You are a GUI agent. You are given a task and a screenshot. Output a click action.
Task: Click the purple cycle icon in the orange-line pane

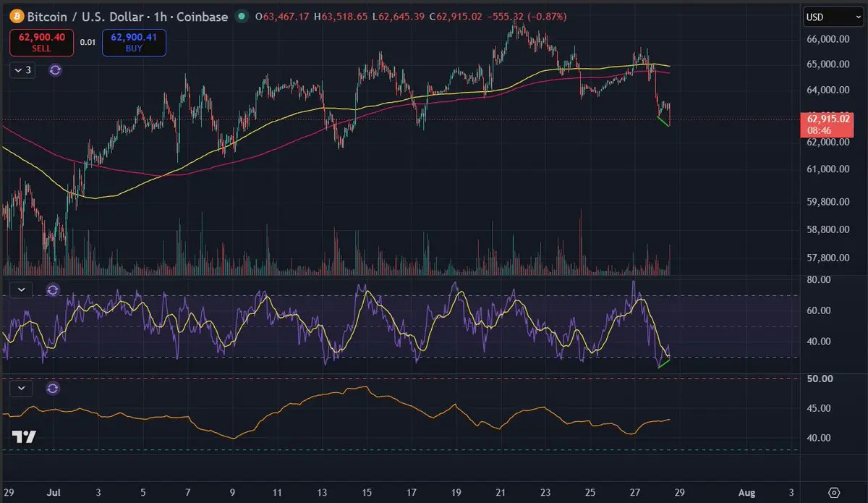53,389
